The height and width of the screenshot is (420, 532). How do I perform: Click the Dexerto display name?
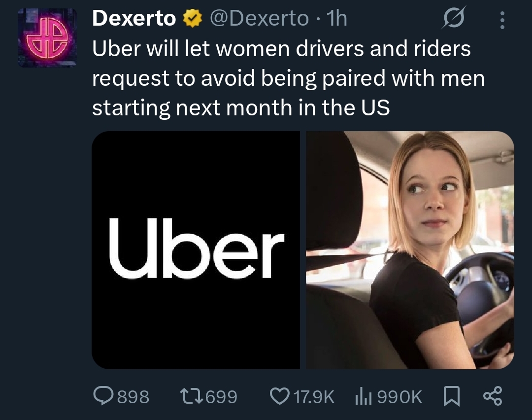pyautogui.click(x=134, y=18)
